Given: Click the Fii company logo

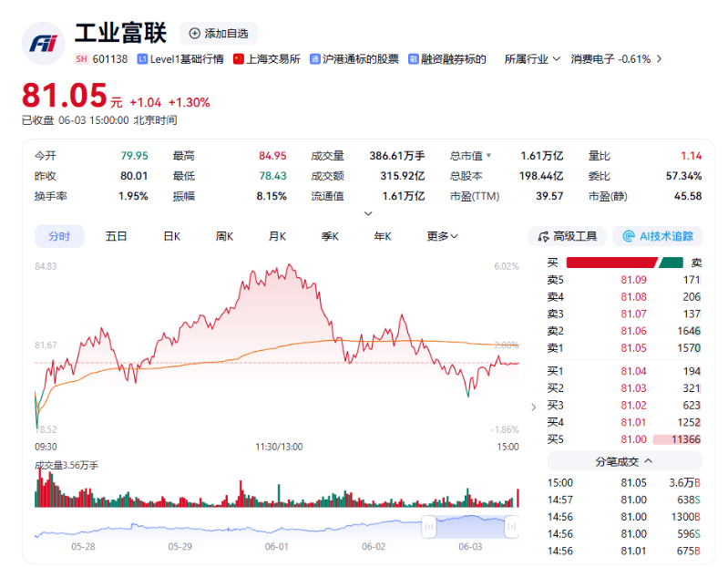Looking at the screenshot, I should pyautogui.click(x=43, y=43).
